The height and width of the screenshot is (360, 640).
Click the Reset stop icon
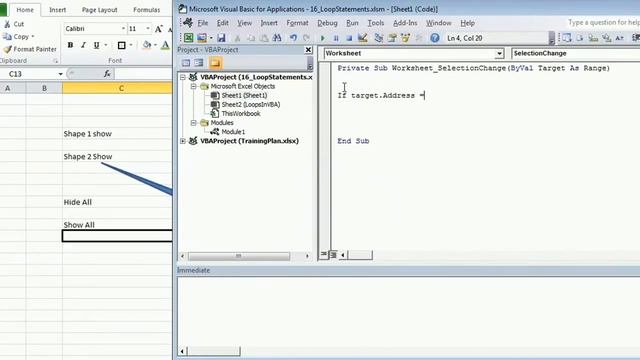tap(349, 38)
